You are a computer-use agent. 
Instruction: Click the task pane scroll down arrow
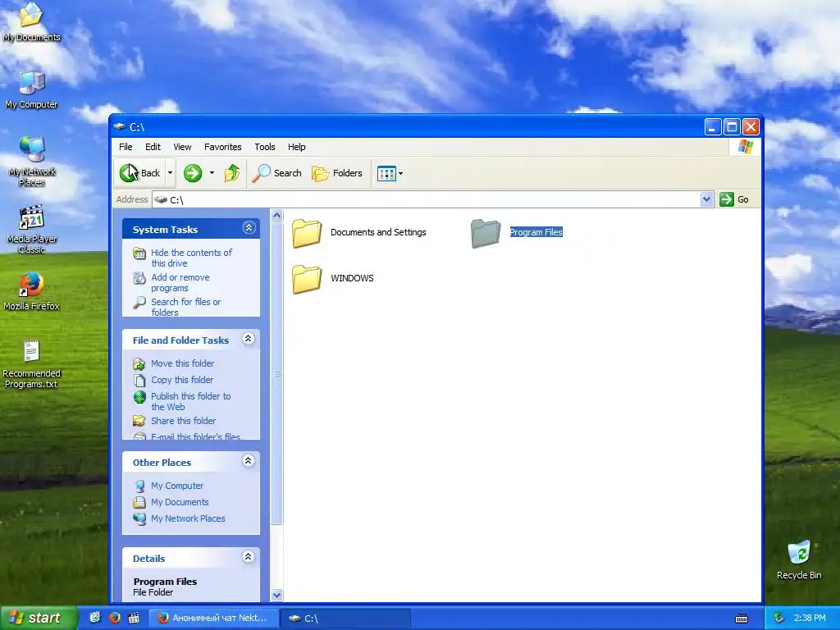coord(277,595)
